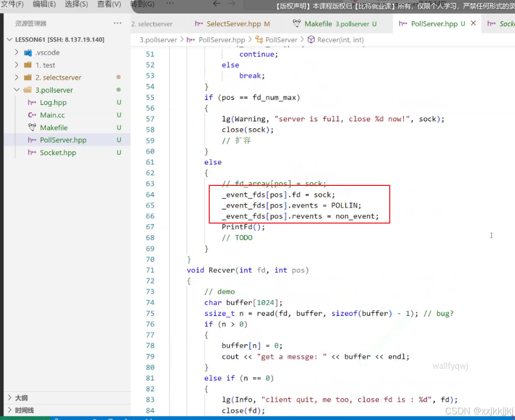Click the method cube icon in breadcrumb
This screenshot has height=420, width=515.
click(x=311, y=40)
